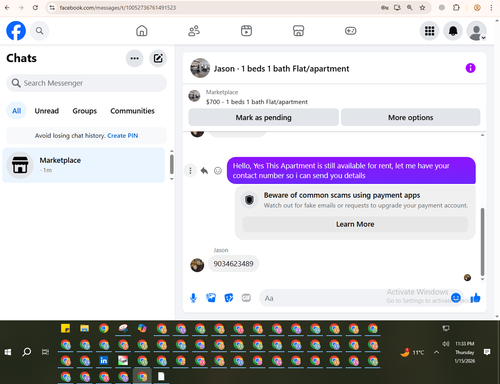This screenshot has height=384, width=500.
Task: Record a voice clip microphone icon
Action: point(193,298)
